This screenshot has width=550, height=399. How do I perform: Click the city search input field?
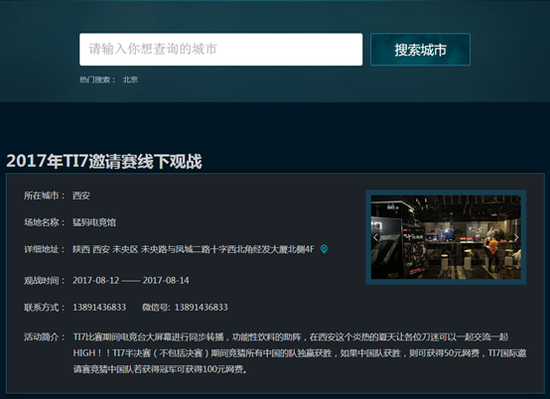tap(221, 49)
